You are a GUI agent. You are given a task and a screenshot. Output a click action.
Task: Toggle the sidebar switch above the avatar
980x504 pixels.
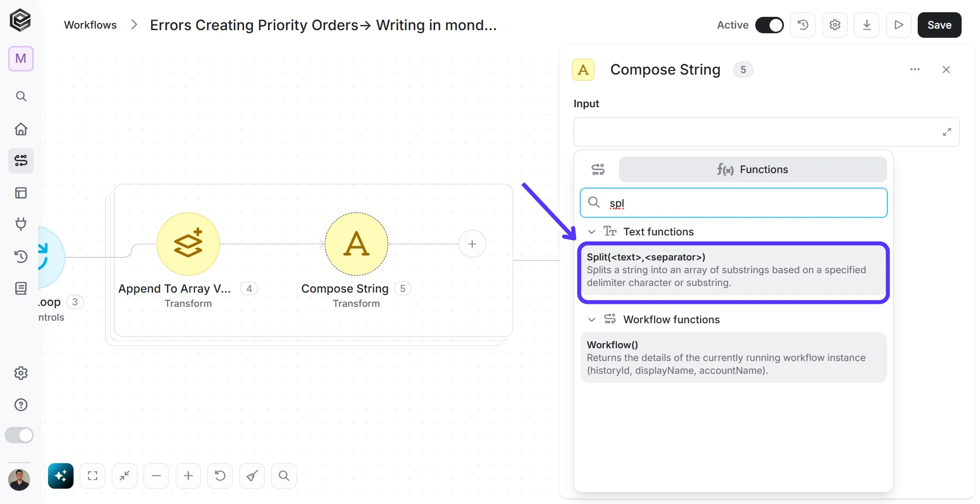pyautogui.click(x=19, y=435)
